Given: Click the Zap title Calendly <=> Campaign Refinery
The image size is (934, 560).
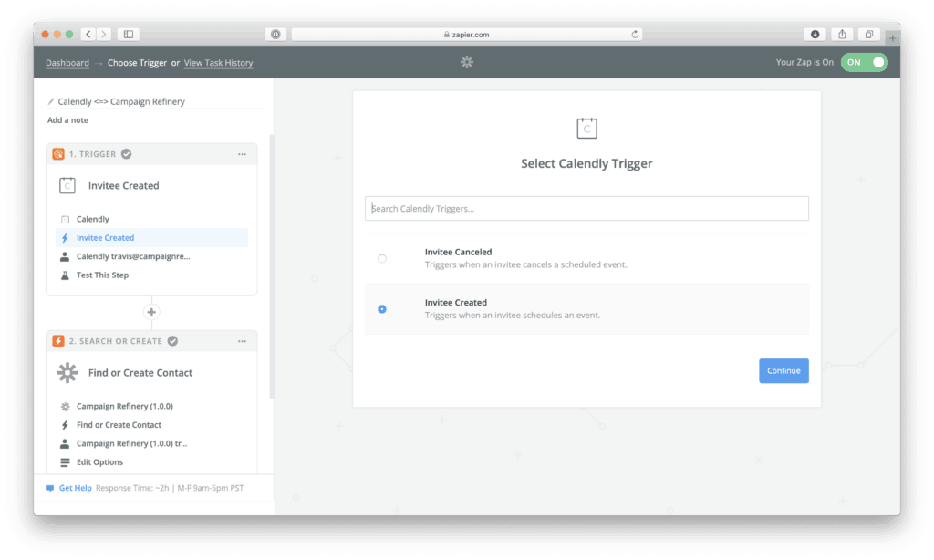Looking at the screenshot, I should click(x=121, y=101).
